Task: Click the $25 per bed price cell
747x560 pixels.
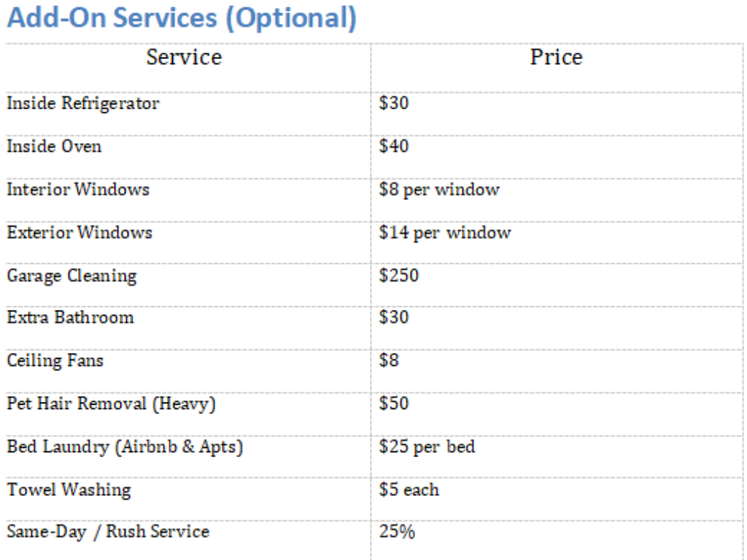Action: pos(427,447)
